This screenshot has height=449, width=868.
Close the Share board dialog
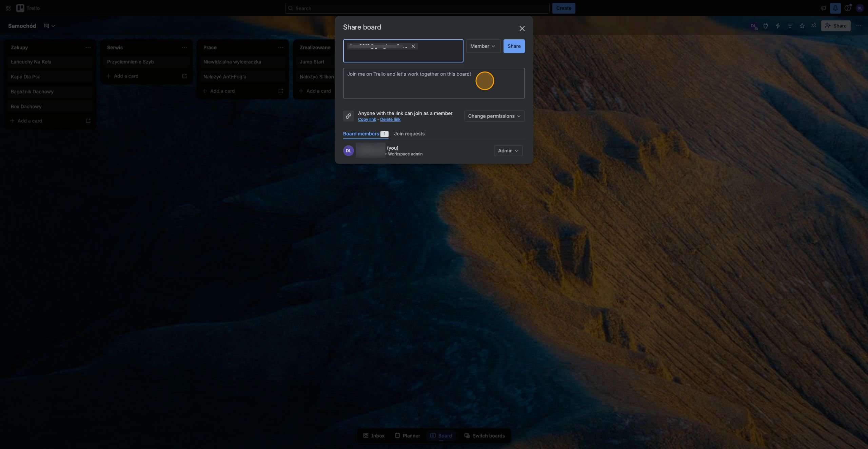coord(522,29)
